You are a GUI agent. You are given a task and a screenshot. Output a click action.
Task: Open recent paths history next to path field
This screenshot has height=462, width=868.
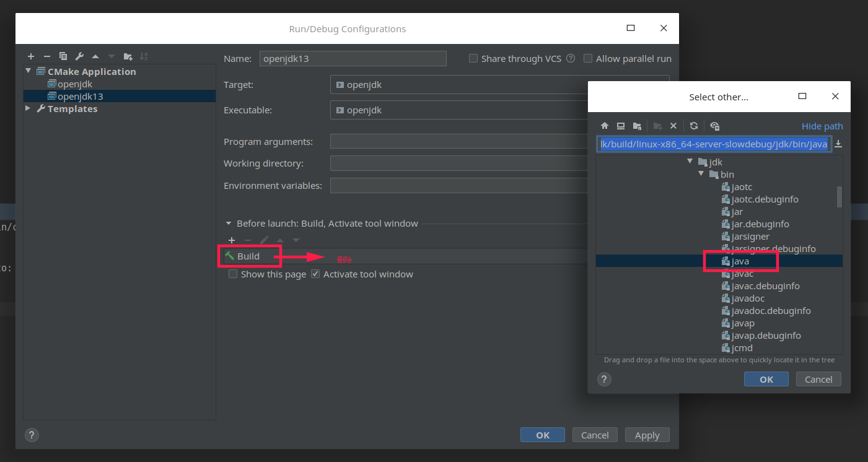(x=838, y=144)
